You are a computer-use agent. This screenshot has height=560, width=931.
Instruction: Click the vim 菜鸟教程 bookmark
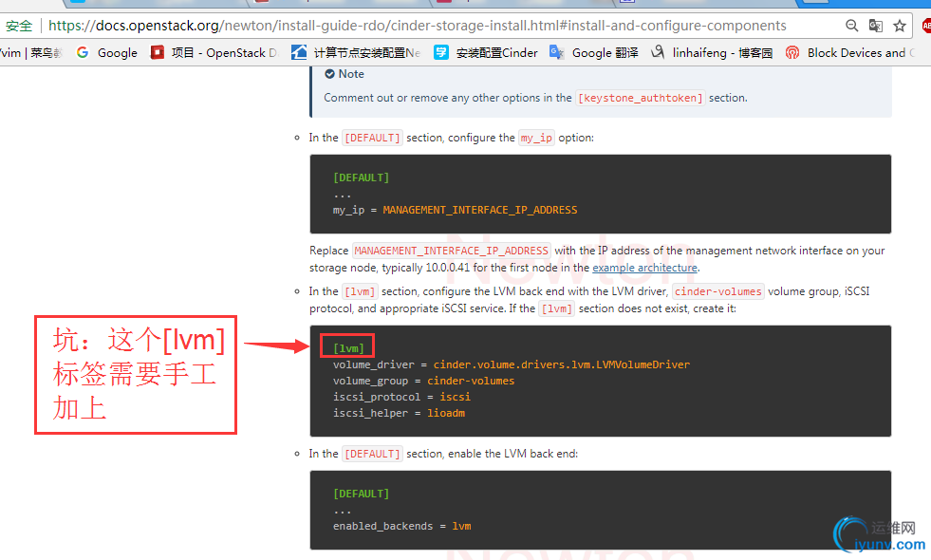pos(31,53)
